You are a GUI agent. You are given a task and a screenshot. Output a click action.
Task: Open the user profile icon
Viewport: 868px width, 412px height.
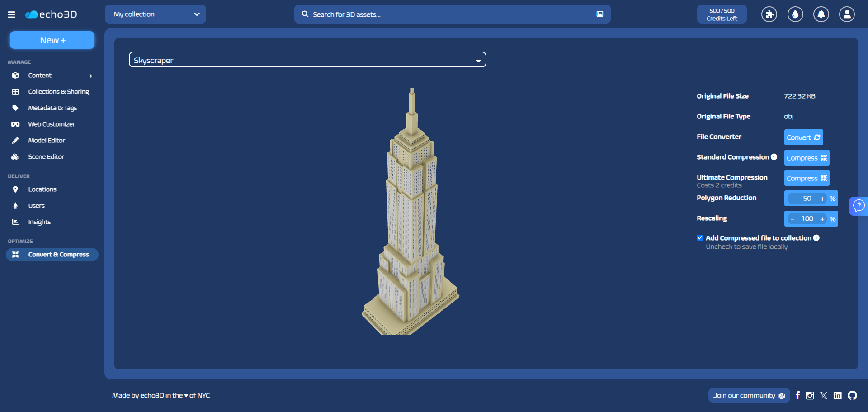tap(847, 14)
